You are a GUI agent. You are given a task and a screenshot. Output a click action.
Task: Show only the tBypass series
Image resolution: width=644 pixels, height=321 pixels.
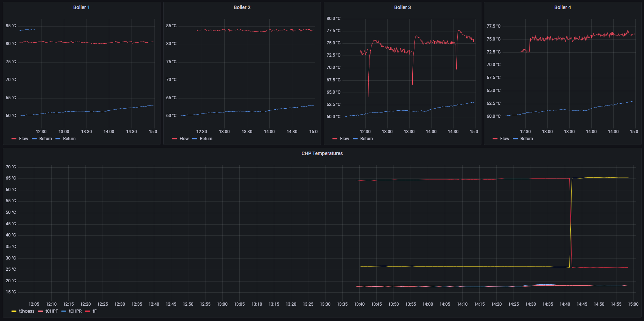pos(27,311)
